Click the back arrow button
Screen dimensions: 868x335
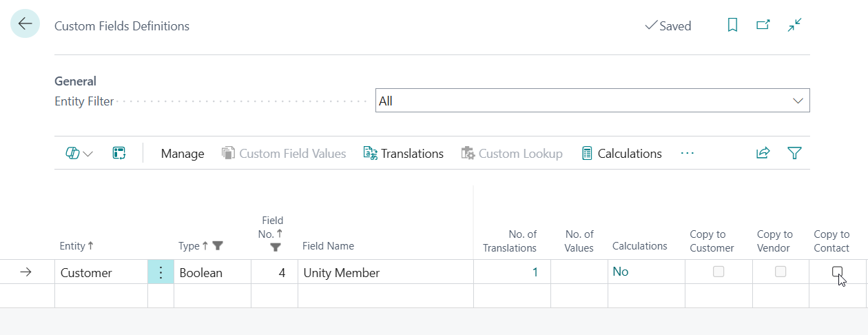(25, 24)
